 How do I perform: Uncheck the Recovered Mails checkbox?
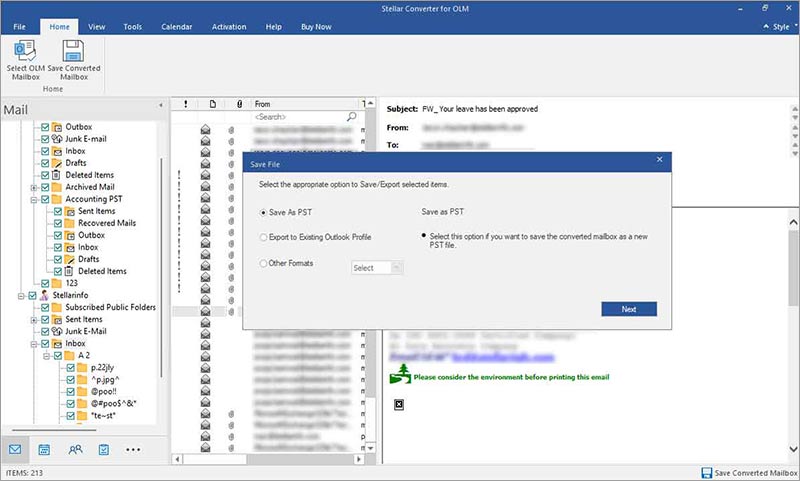pyautogui.click(x=58, y=223)
